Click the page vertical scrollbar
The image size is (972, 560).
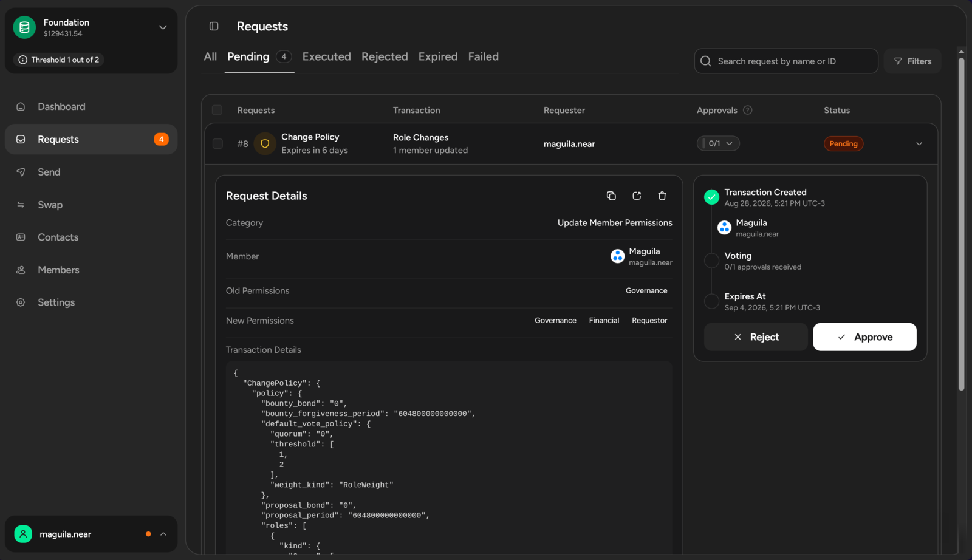pyautogui.click(x=961, y=224)
